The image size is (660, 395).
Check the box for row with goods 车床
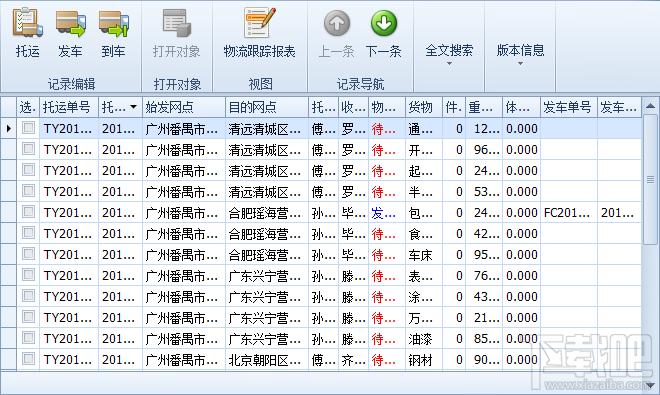pos(29,254)
